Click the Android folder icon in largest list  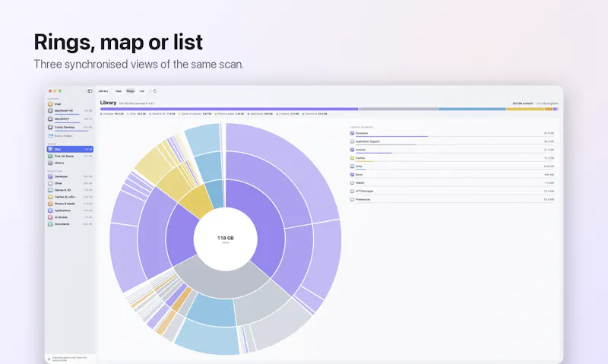tap(352, 150)
